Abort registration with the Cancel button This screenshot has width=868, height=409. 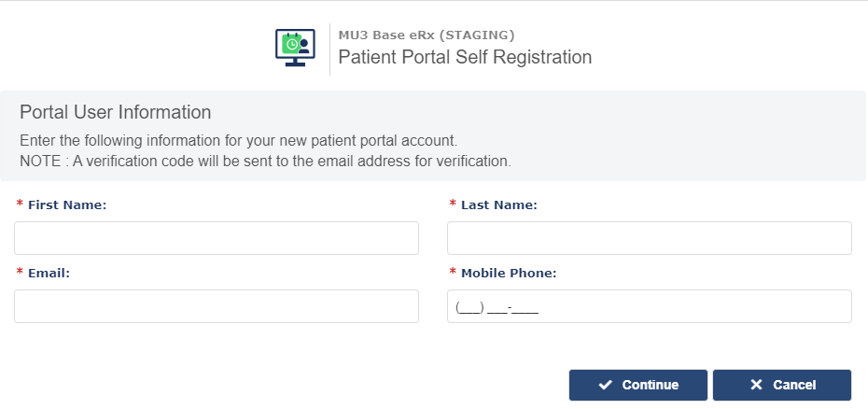point(782,385)
